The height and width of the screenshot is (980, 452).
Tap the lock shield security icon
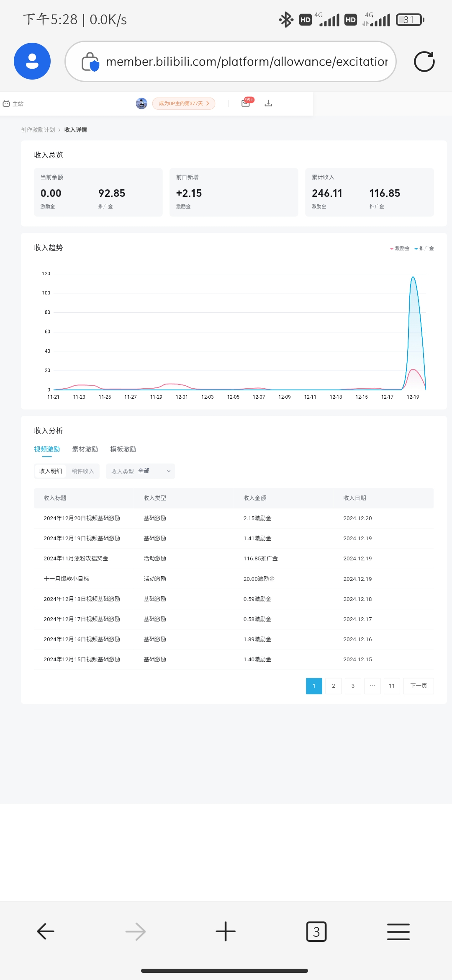(x=90, y=62)
